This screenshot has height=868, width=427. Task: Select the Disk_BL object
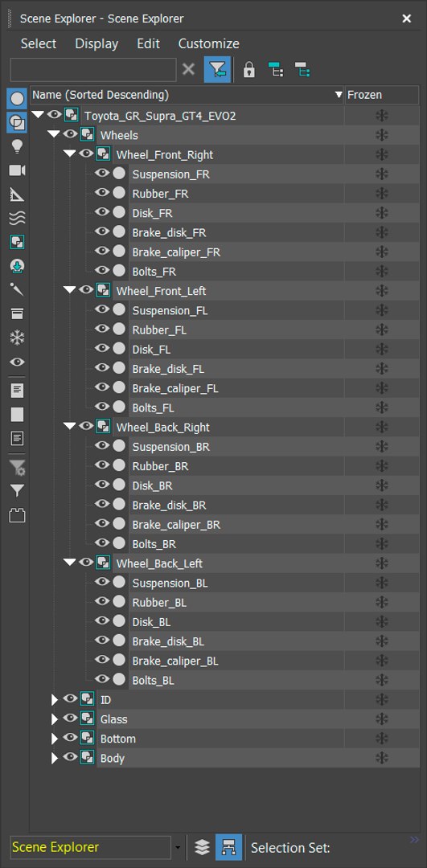151,622
